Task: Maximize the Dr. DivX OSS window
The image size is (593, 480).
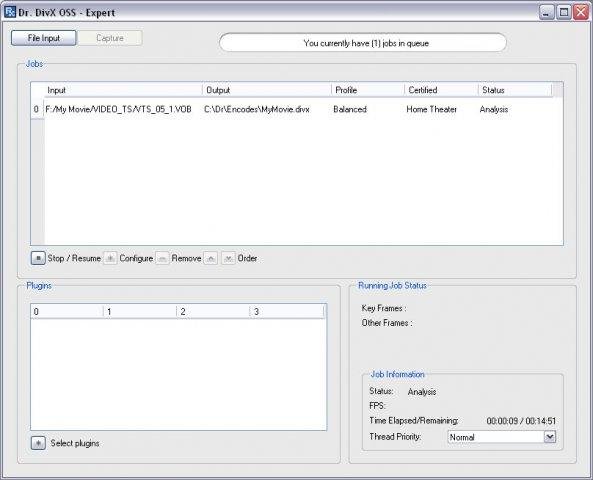Action: pos(564,12)
